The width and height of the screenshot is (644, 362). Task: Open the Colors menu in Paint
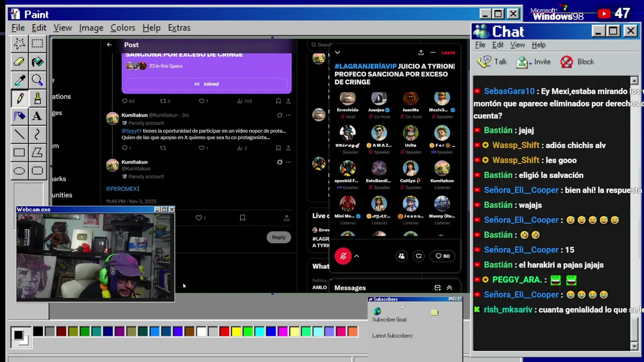[x=123, y=28]
